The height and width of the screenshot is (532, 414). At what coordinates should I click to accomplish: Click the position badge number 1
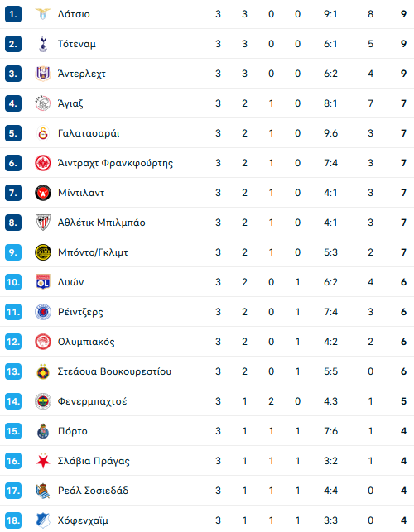pyautogui.click(x=13, y=14)
